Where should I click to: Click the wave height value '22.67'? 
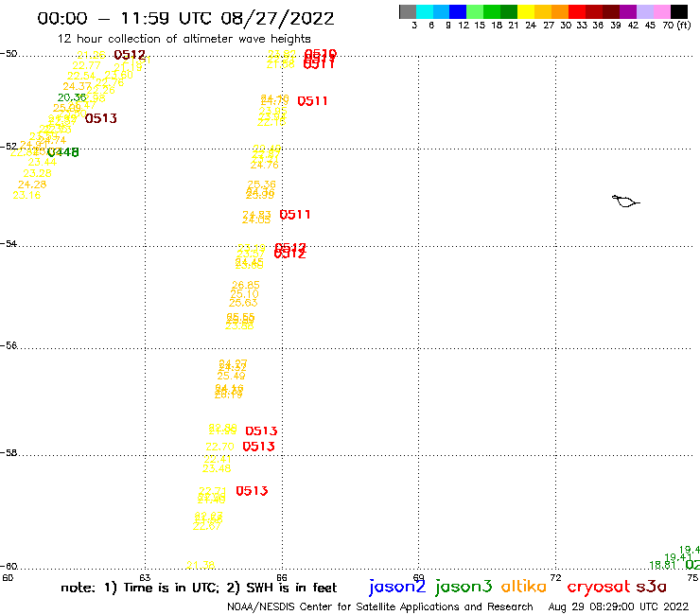[x=207, y=526]
